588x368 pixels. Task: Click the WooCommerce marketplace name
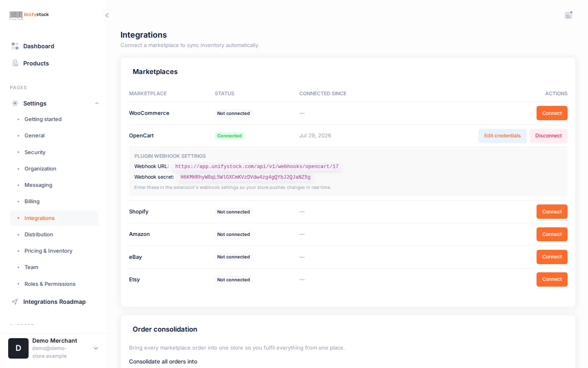(149, 113)
